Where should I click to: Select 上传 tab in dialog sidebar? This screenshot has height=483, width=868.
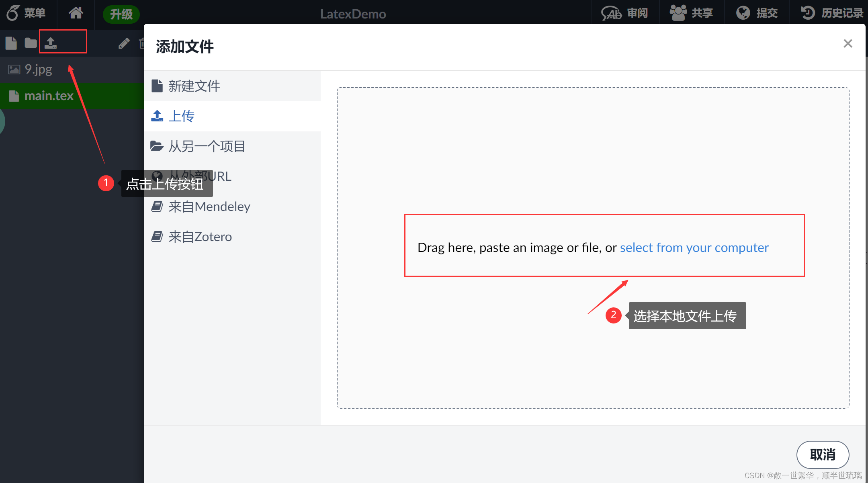(x=181, y=116)
